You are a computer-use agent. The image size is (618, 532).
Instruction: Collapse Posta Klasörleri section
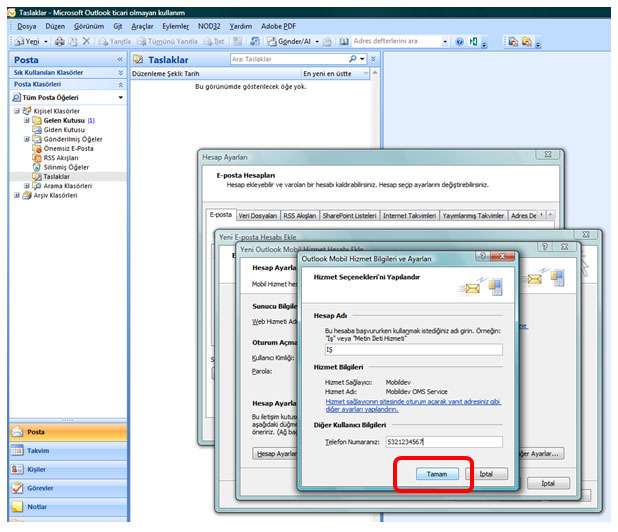coord(121,85)
